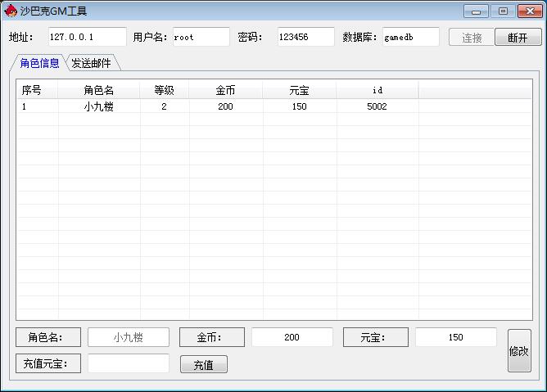Image resolution: width=547 pixels, height=392 pixels.
Task: Click the 充值元宝 amount input box
Action: point(129,363)
